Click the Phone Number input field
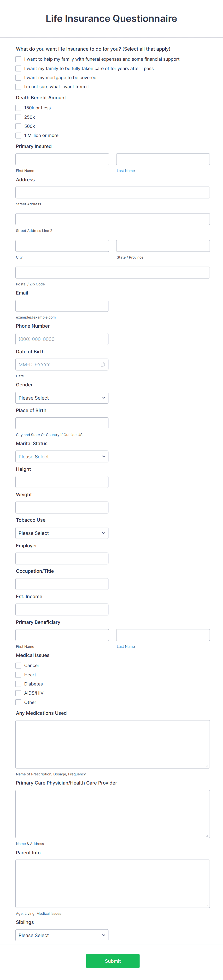 pos(62,339)
